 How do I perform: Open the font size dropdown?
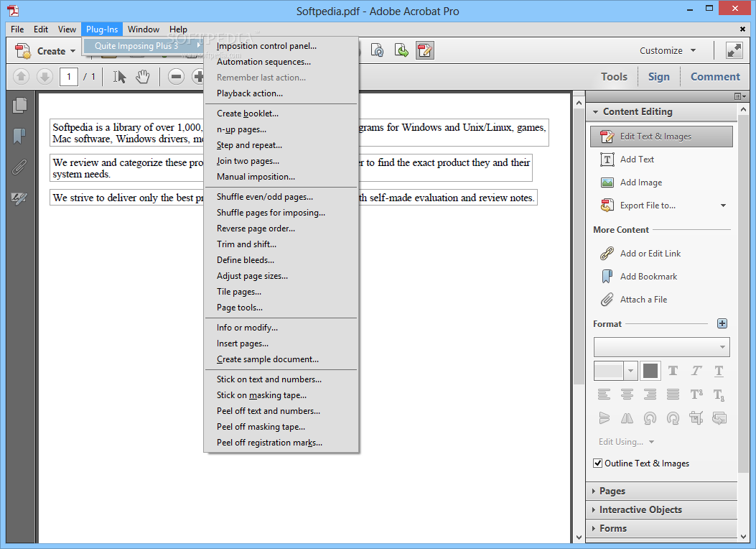point(630,371)
